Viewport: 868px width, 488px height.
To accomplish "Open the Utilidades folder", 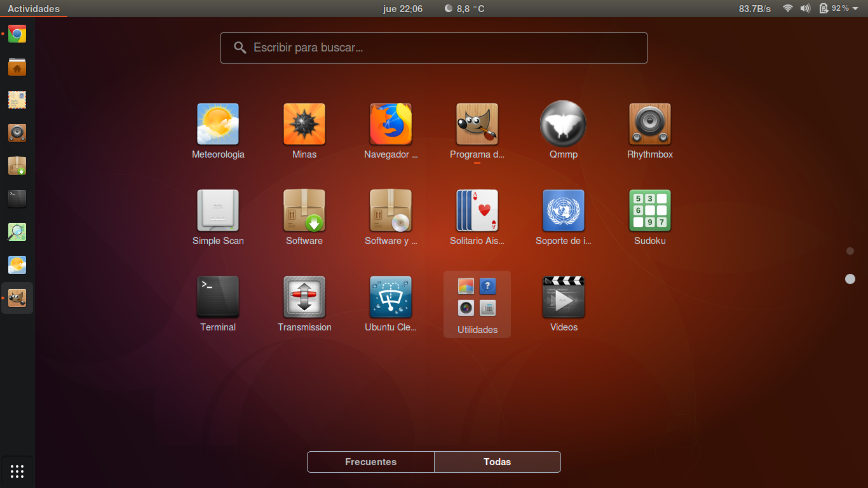I will tap(477, 304).
